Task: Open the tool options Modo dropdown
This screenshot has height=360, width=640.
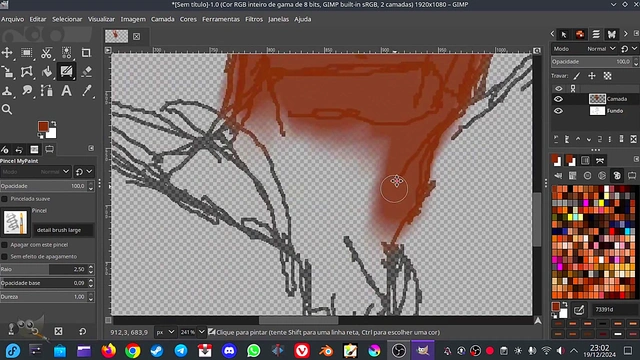Action: [36, 172]
